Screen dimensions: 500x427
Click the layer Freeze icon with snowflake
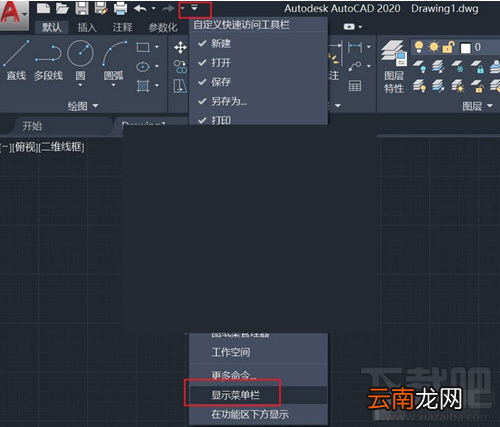tap(457, 66)
